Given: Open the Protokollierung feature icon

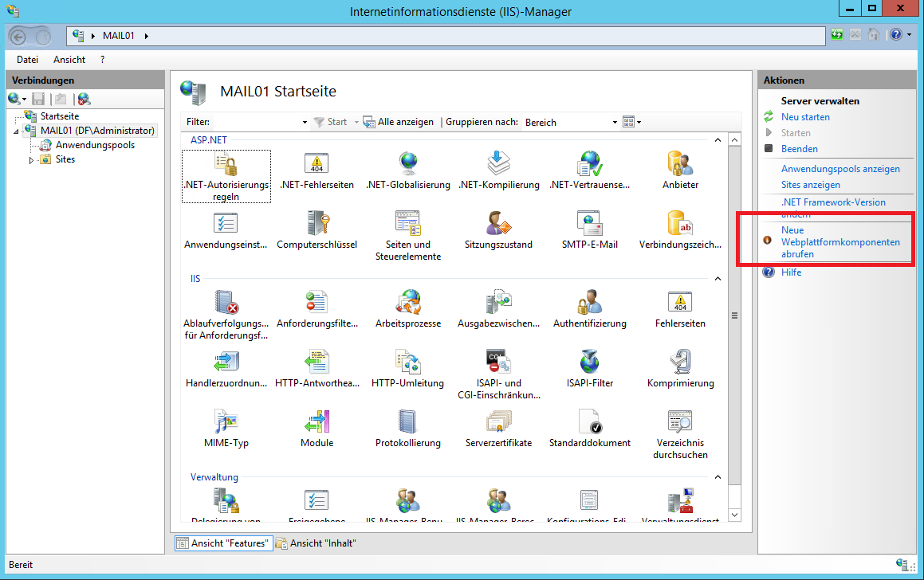Looking at the screenshot, I should point(407,422).
